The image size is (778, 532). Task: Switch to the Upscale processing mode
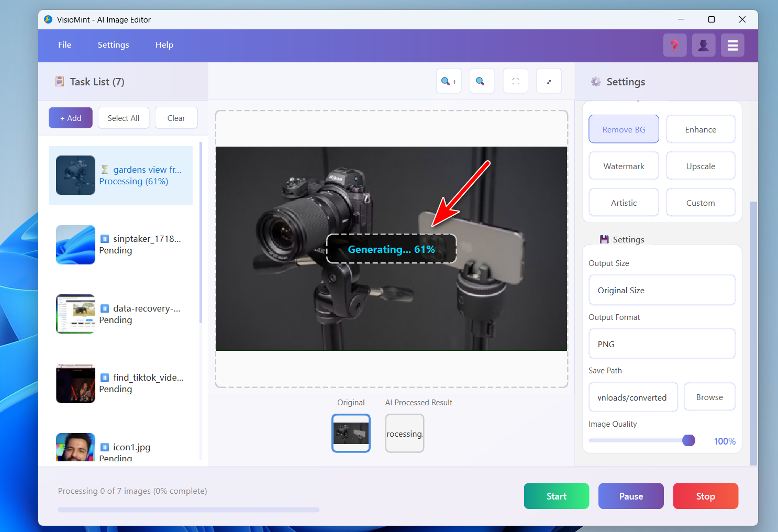pyautogui.click(x=700, y=166)
